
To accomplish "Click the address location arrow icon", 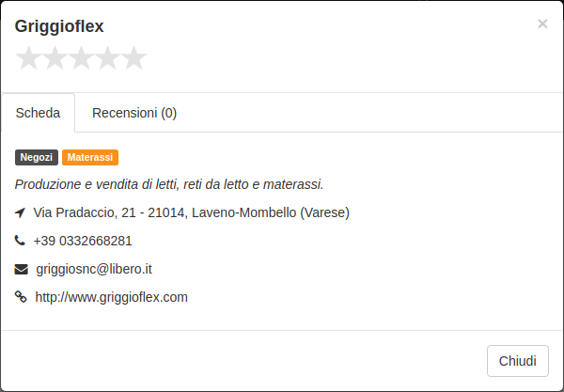I will point(20,212).
